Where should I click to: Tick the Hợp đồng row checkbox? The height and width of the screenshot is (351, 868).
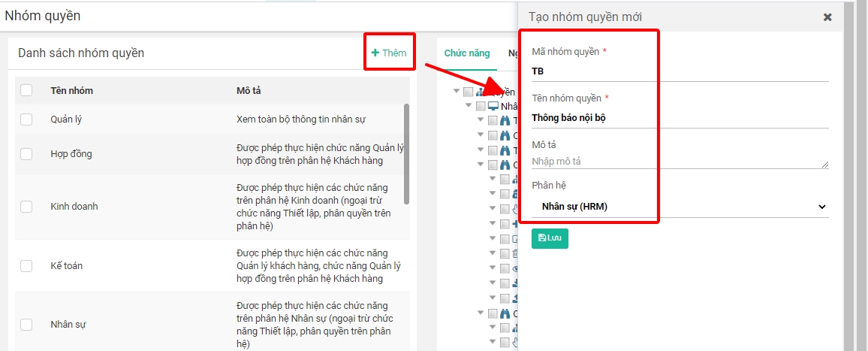point(26,154)
